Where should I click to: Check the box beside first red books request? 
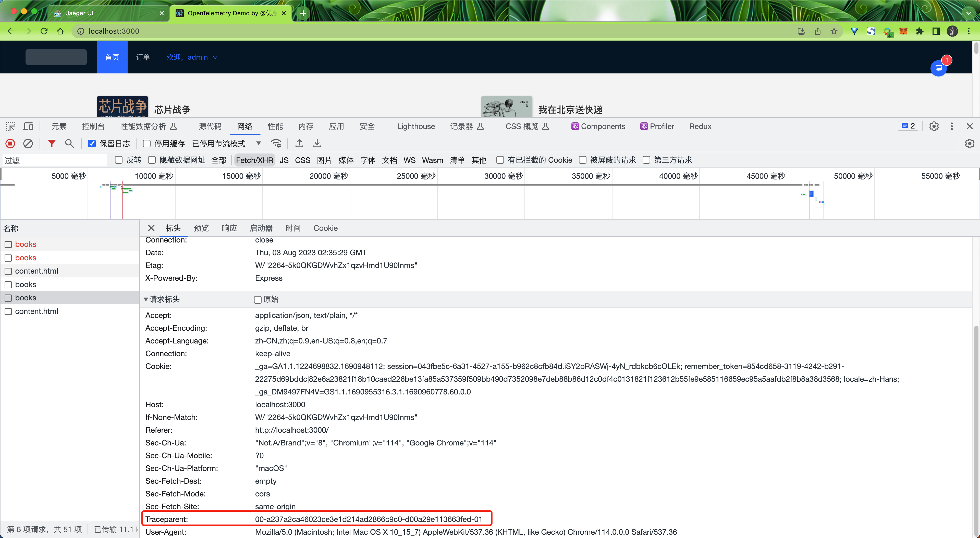[x=8, y=244]
